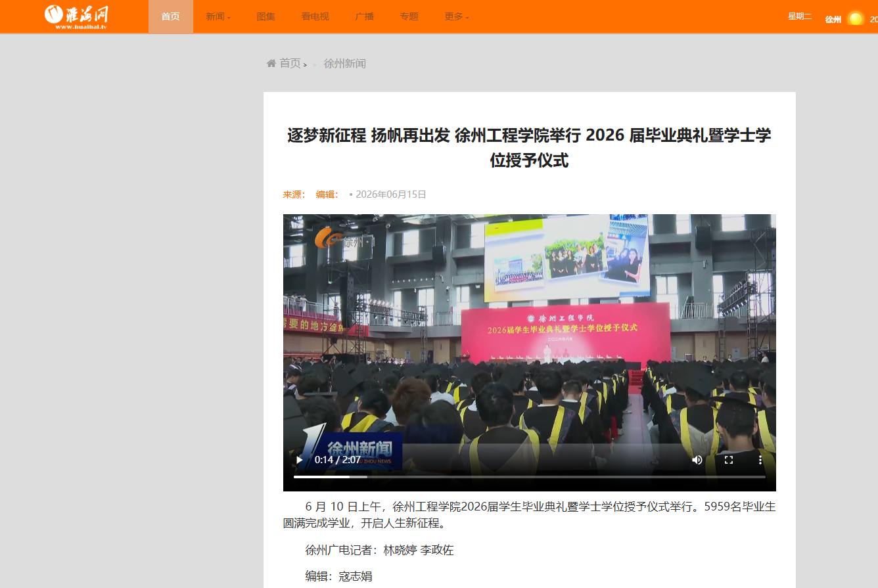Click the article headline 逐梦新征程
This screenshot has height=588, width=878.
pyautogui.click(x=529, y=148)
